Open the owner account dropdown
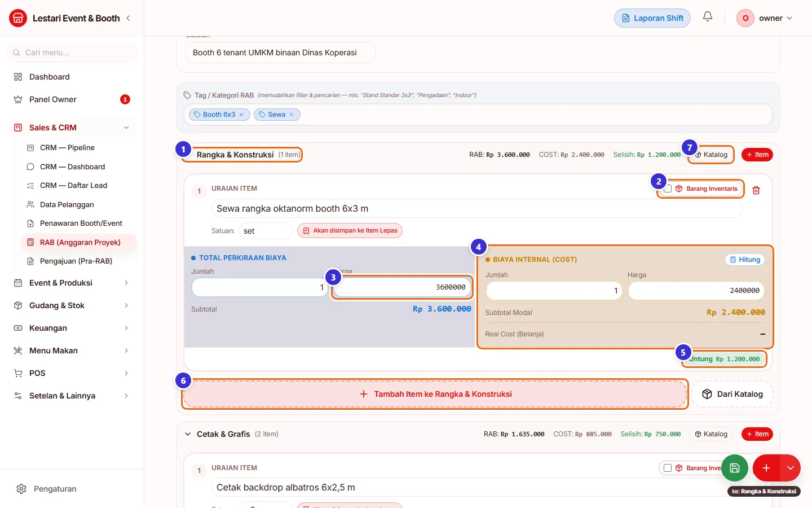 pyautogui.click(x=765, y=18)
